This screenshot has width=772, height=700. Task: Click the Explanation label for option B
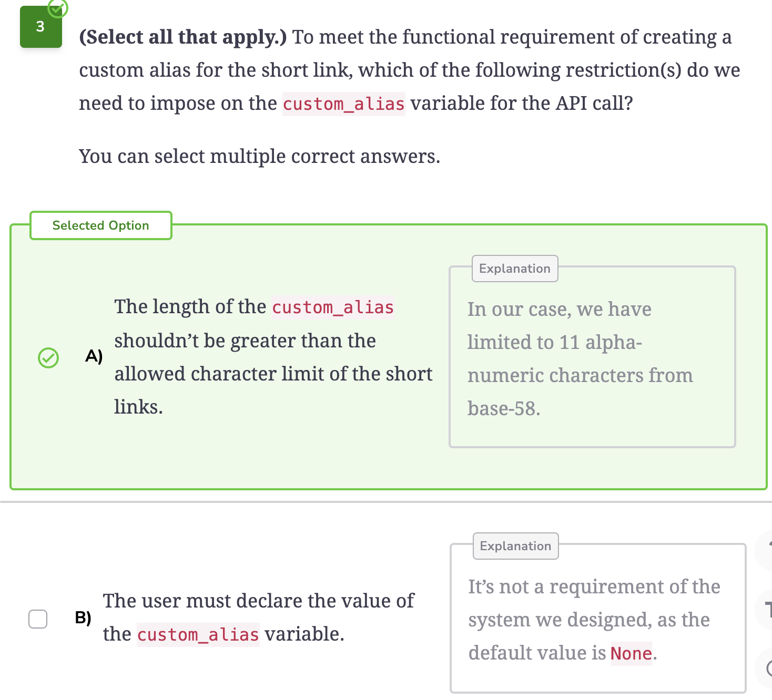(515, 546)
